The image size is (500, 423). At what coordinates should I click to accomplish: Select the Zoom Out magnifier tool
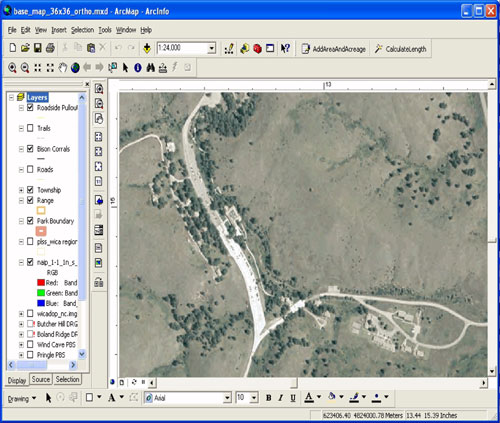click(x=25, y=68)
